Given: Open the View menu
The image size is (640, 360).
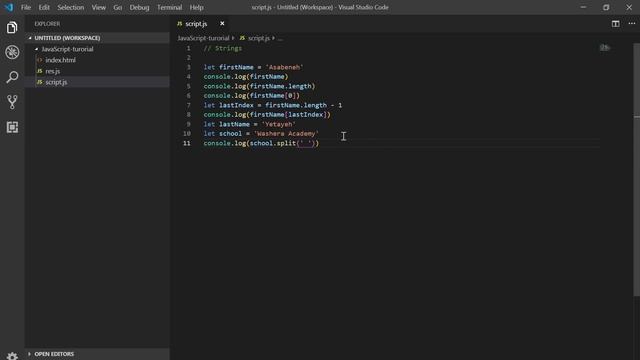Looking at the screenshot, I should coord(98,7).
